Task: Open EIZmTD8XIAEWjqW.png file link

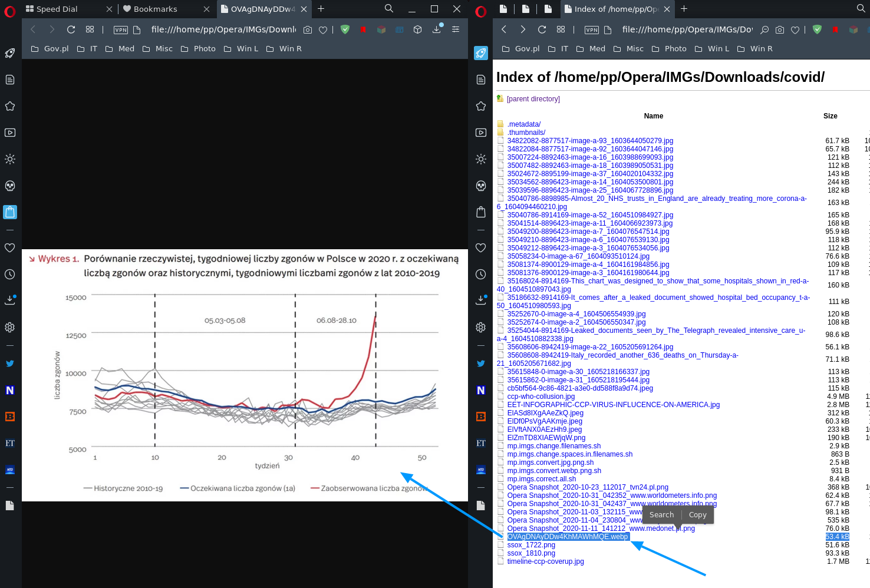Action: click(x=546, y=438)
